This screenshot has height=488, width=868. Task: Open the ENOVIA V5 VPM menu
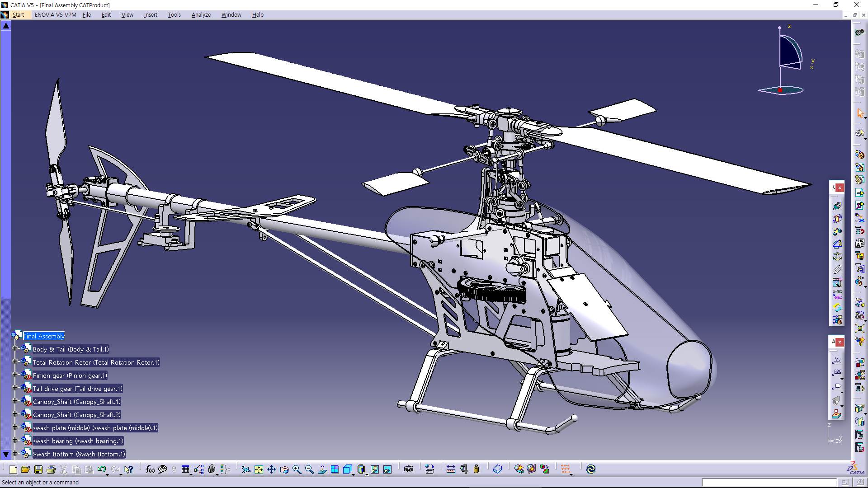pos(55,14)
